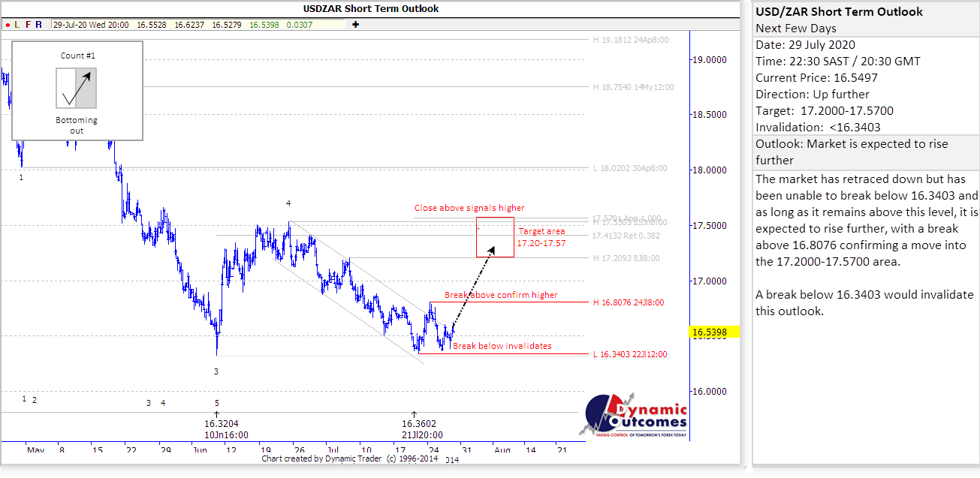Click the USD/ZAR Short Term Outlook panel heading
Image resolution: width=980 pixels, height=478 pixels.
click(840, 12)
